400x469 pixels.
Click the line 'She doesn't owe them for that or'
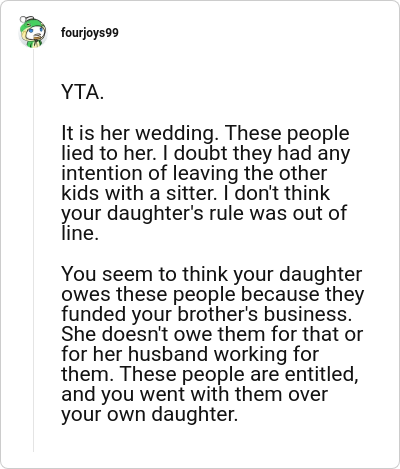click(x=212, y=334)
